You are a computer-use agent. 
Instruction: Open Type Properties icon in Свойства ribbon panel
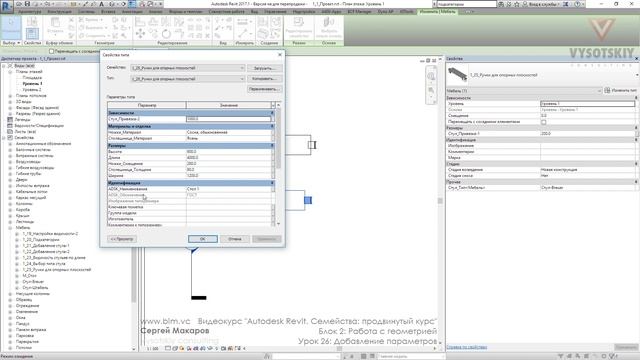click(32, 21)
